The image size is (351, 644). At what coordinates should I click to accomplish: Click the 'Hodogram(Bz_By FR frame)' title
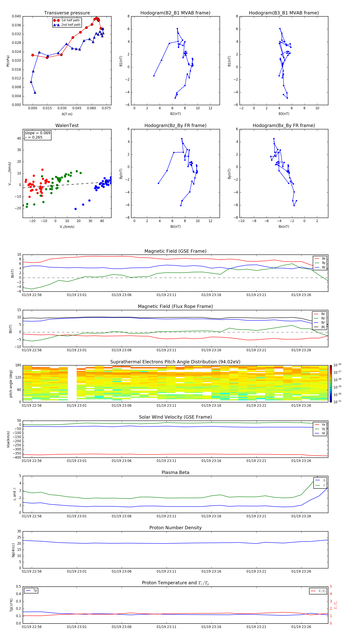click(x=175, y=125)
